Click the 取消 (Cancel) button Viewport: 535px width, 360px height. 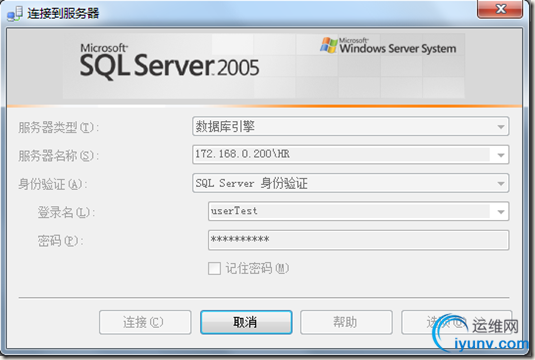(x=246, y=322)
